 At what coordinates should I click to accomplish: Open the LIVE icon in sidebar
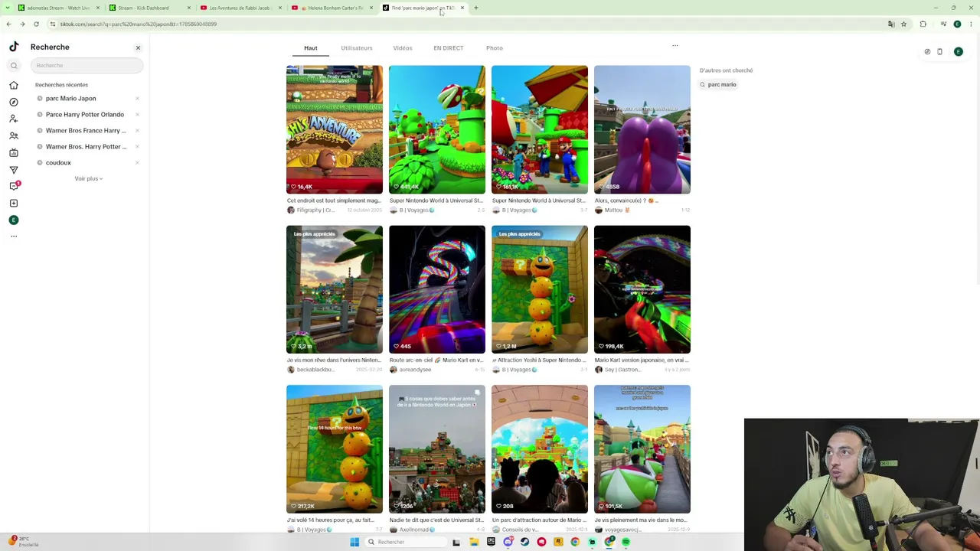click(14, 152)
